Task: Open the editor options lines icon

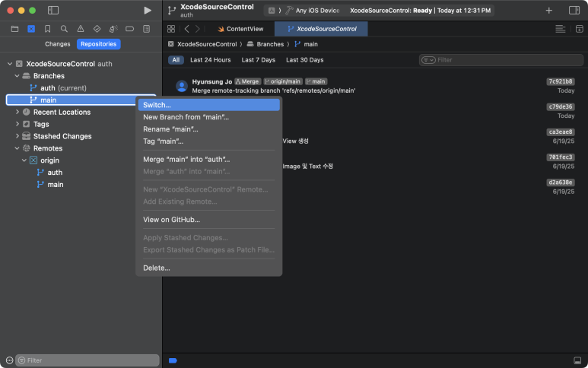Action: pyautogui.click(x=561, y=29)
